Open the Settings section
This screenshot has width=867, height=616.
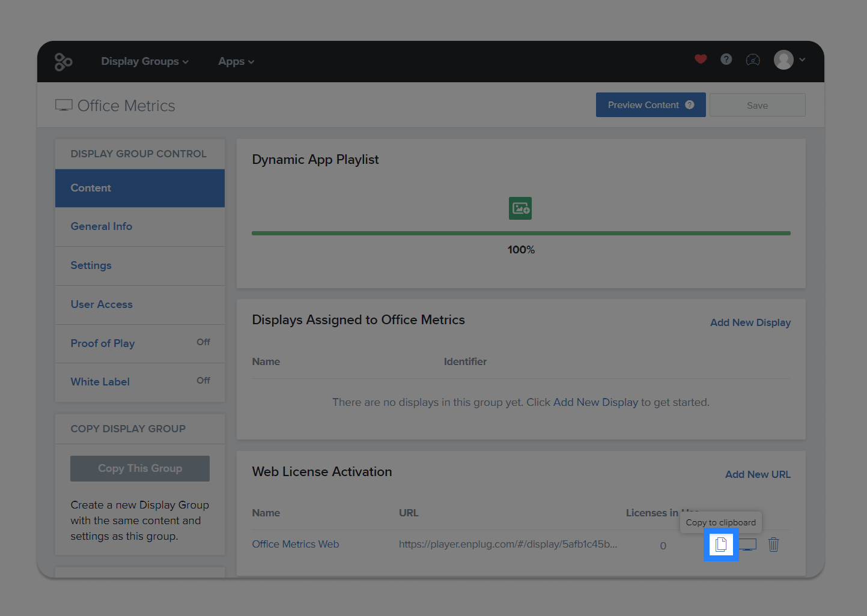140,265
